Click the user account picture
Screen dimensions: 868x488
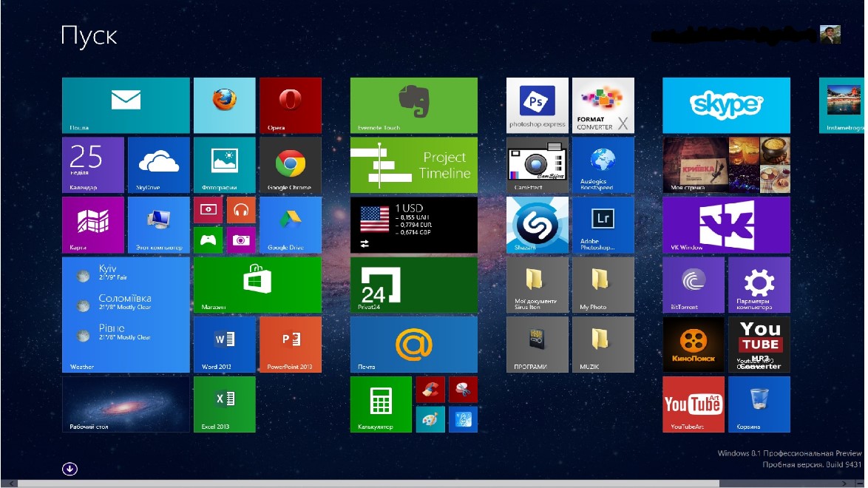pyautogui.click(x=830, y=35)
